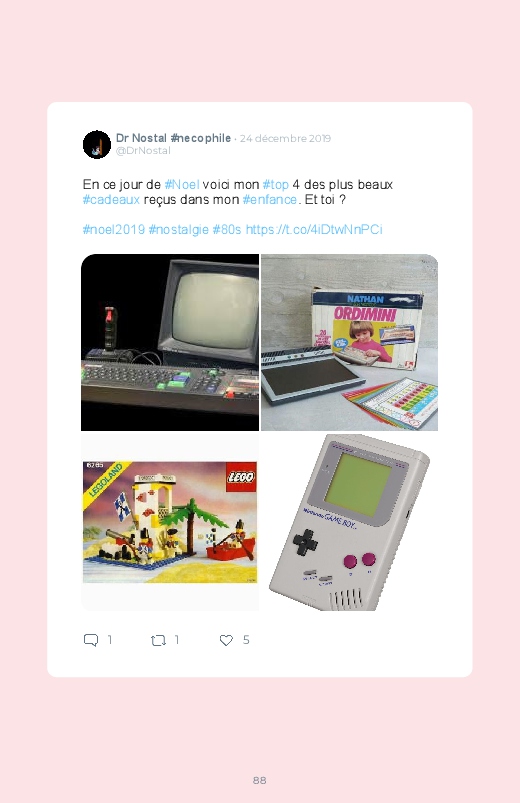
Task: Click the Dr Nostal #necophile display name
Action: 173,138
